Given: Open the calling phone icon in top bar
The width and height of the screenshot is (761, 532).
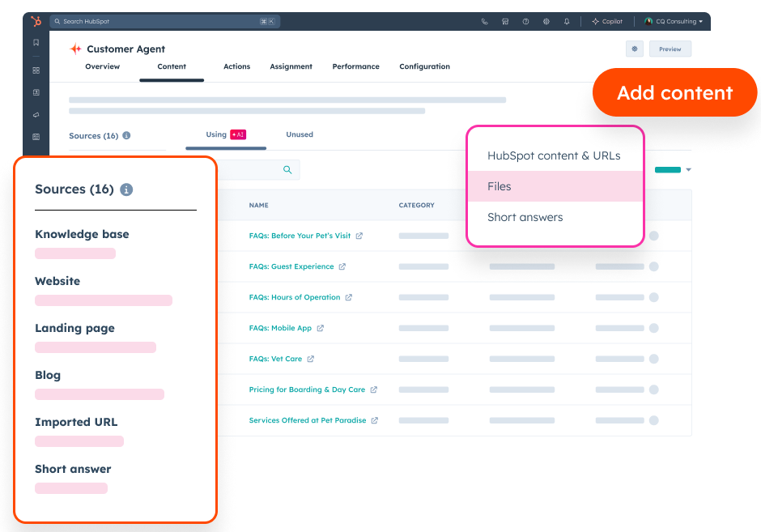Looking at the screenshot, I should click(484, 21).
